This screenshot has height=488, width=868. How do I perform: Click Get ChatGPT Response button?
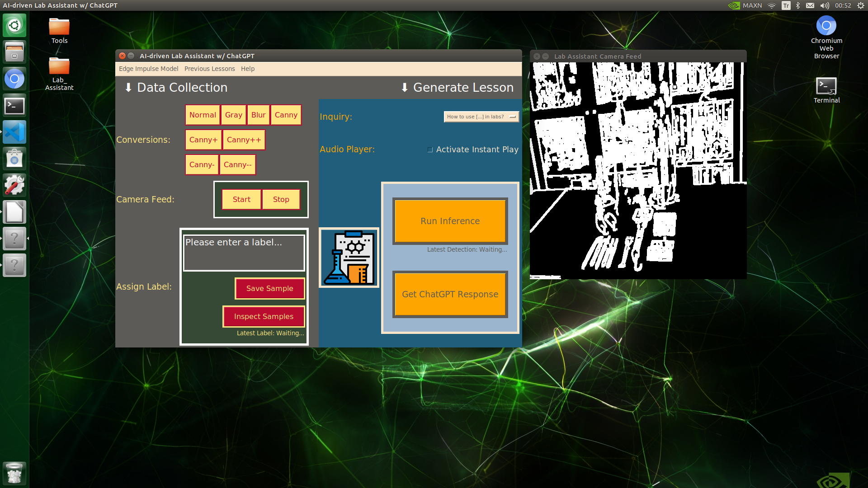[449, 294]
